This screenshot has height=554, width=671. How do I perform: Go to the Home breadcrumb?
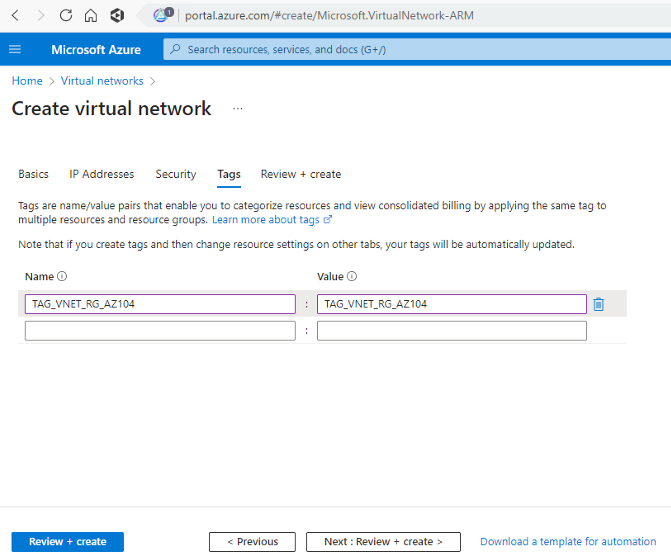(x=27, y=81)
